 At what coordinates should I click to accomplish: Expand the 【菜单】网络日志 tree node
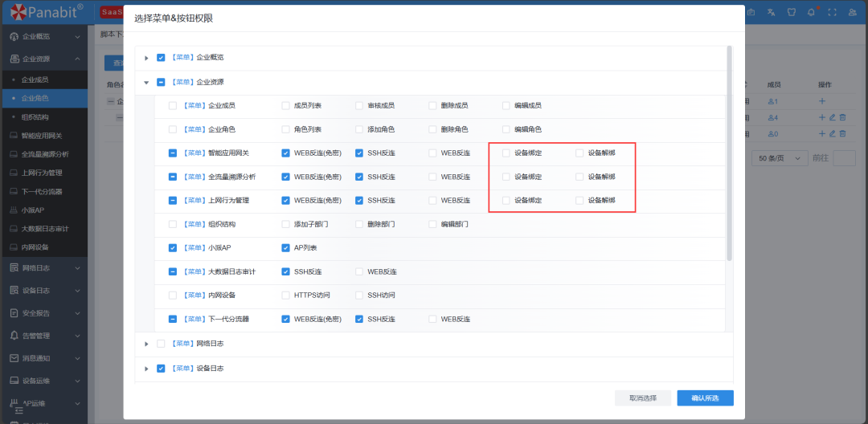coord(147,344)
